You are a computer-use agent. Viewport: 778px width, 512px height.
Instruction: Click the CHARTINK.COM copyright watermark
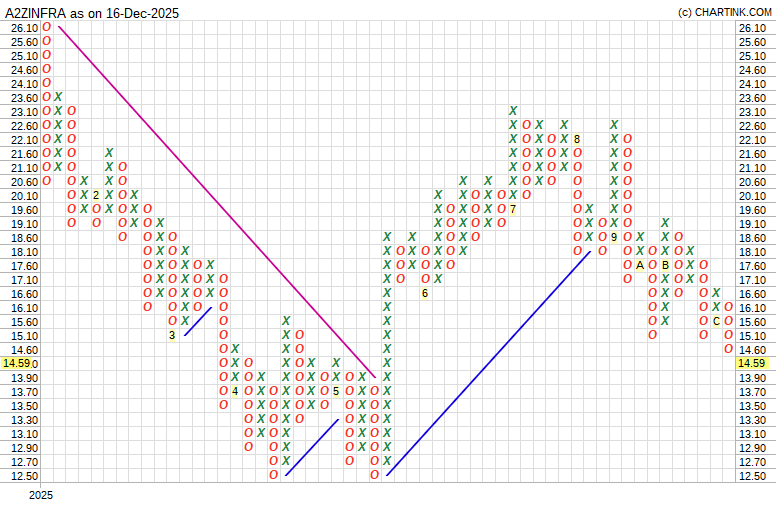(x=725, y=12)
